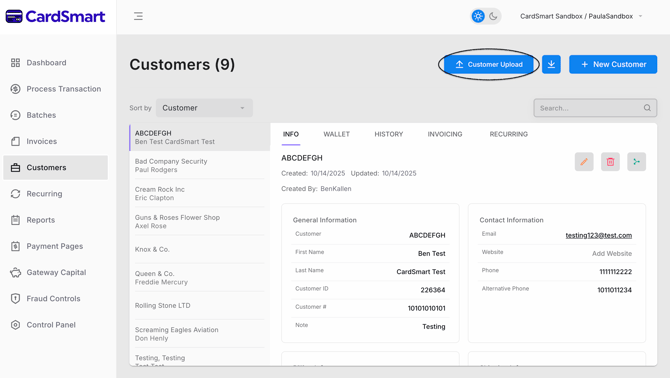Click Customer # value 10101010101
The height and width of the screenshot is (378, 670).
(426, 308)
